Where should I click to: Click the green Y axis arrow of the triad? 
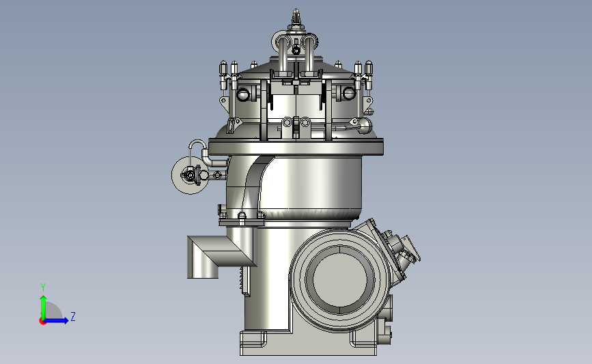[43, 307]
